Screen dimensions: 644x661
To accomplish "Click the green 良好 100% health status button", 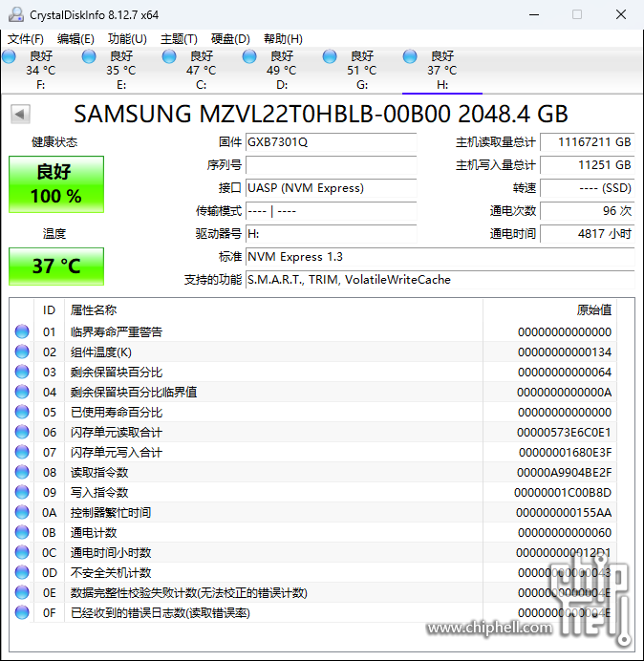I will [x=56, y=183].
